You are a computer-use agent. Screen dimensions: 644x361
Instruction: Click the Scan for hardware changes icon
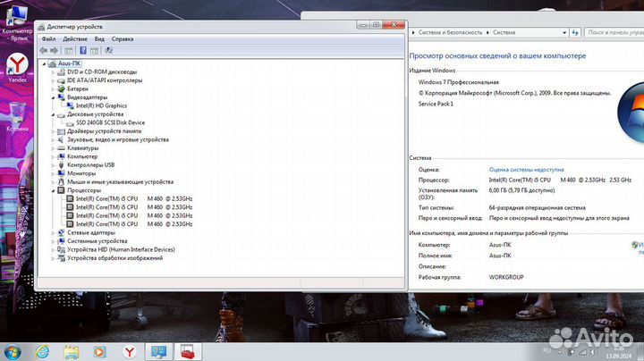108,50
